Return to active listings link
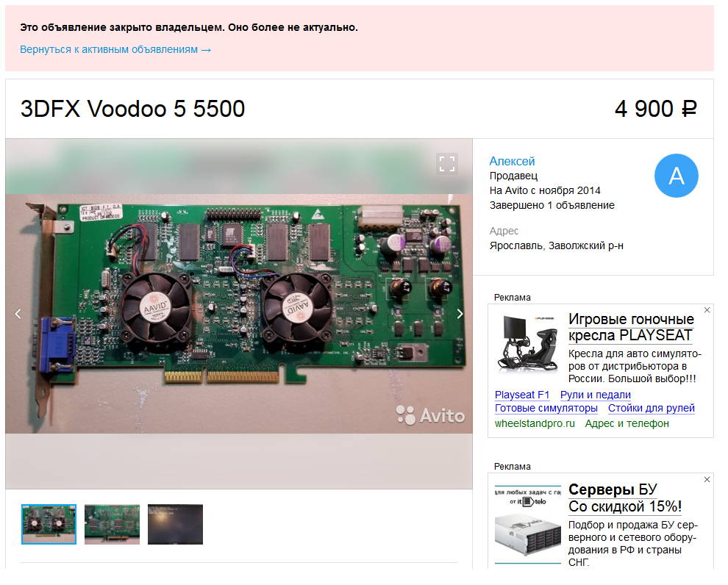 (x=115, y=50)
